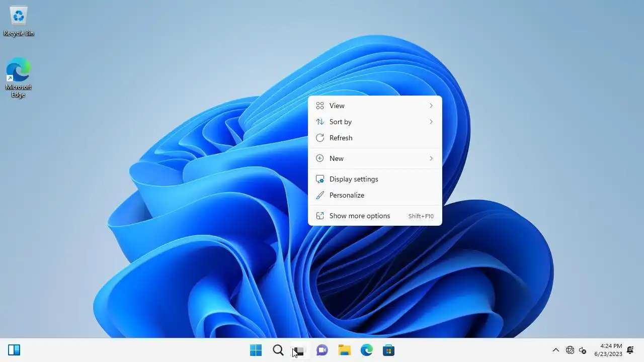Screen dimensions: 644x362
Task: Open Microsoft Edge from the taskbar
Action: (x=366, y=350)
